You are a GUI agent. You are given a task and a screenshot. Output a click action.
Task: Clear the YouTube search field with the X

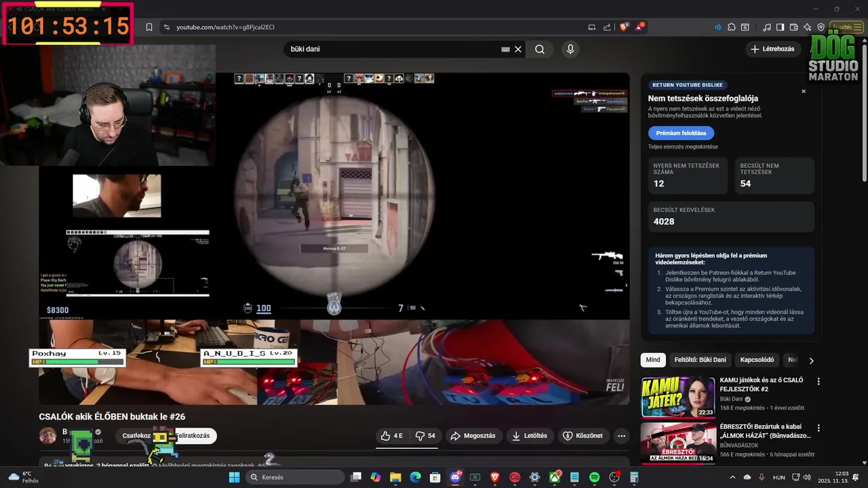tap(518, 49)
